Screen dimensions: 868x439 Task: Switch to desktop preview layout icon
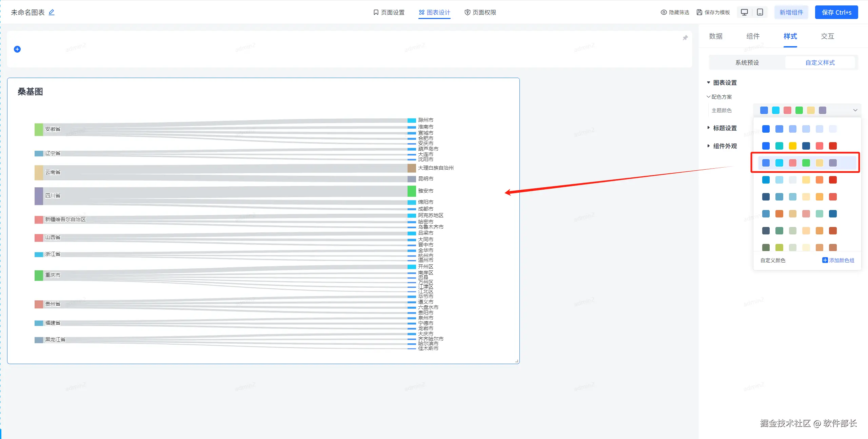tap(744, 12)
